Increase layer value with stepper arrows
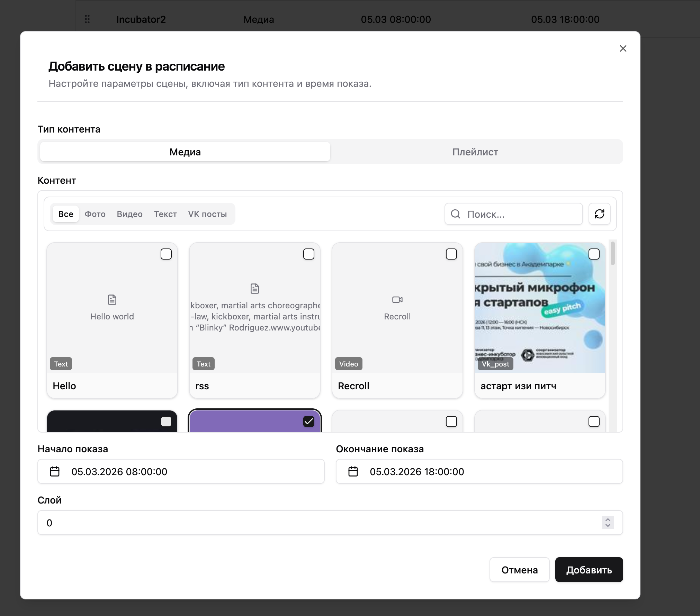700x616 pixels. (608, 520)
